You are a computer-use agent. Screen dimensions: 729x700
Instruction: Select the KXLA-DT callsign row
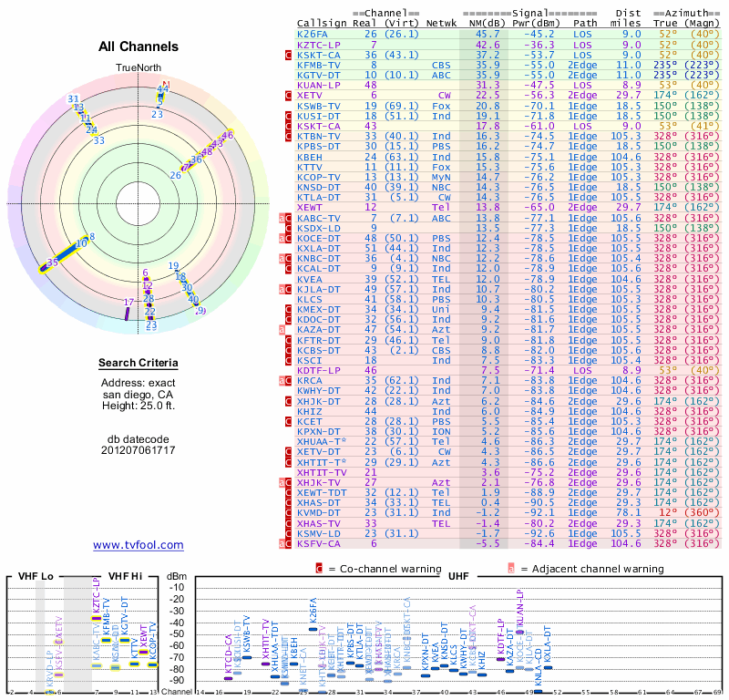point(508,248)
